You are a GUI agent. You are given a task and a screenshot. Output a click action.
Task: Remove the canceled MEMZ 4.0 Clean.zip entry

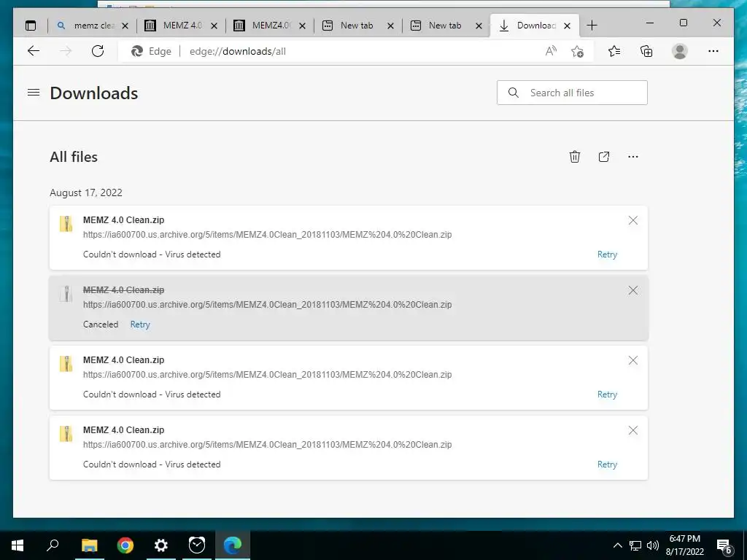(x=632, y=290)
